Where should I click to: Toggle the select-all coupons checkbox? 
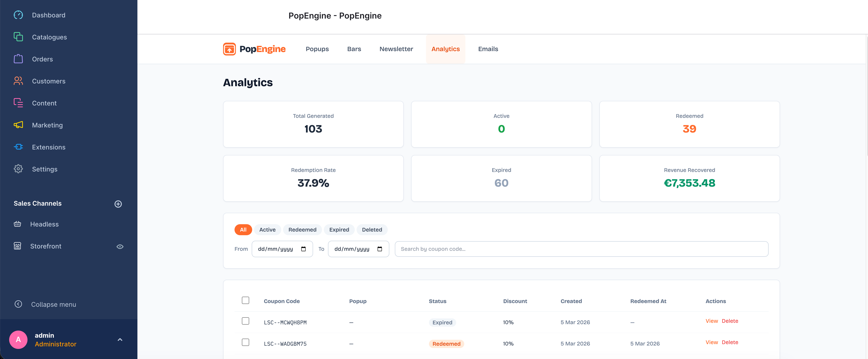click(x=245, y=300)
